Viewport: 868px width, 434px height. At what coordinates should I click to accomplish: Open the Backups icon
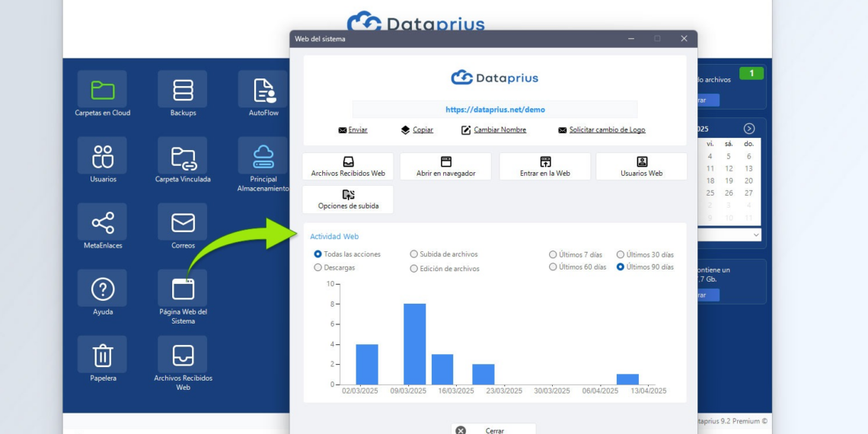coord(183,90)
